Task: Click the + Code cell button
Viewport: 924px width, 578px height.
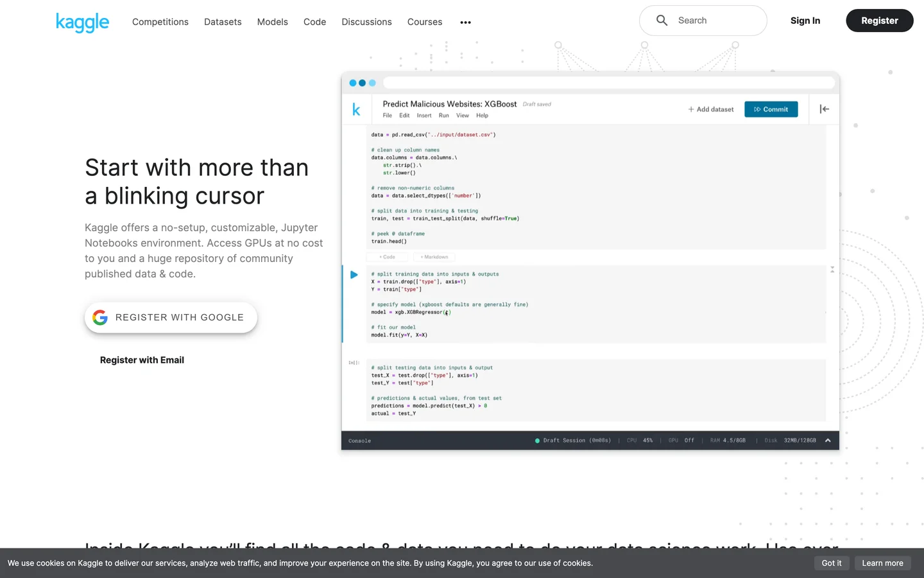Action: (388, 257)
